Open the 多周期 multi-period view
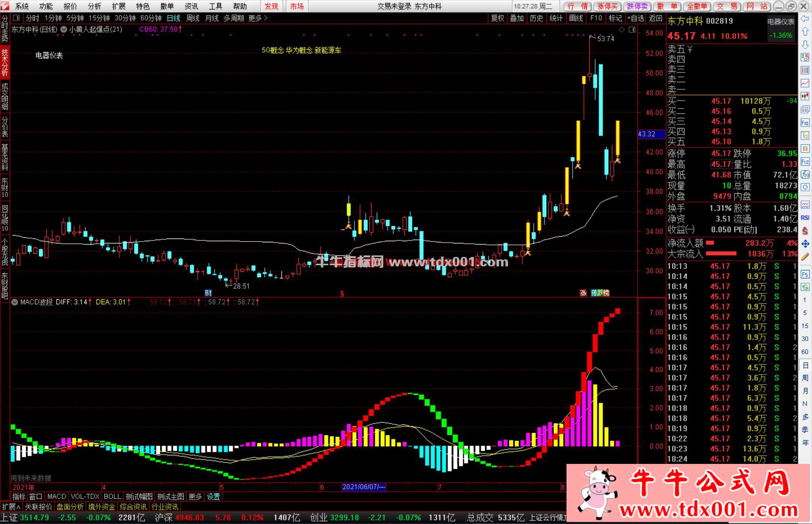 click(233, 18)
